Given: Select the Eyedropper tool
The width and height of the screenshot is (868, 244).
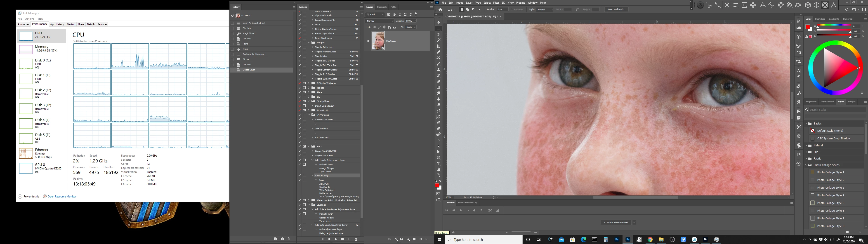Looking at the screenshot, I should 438,52.
